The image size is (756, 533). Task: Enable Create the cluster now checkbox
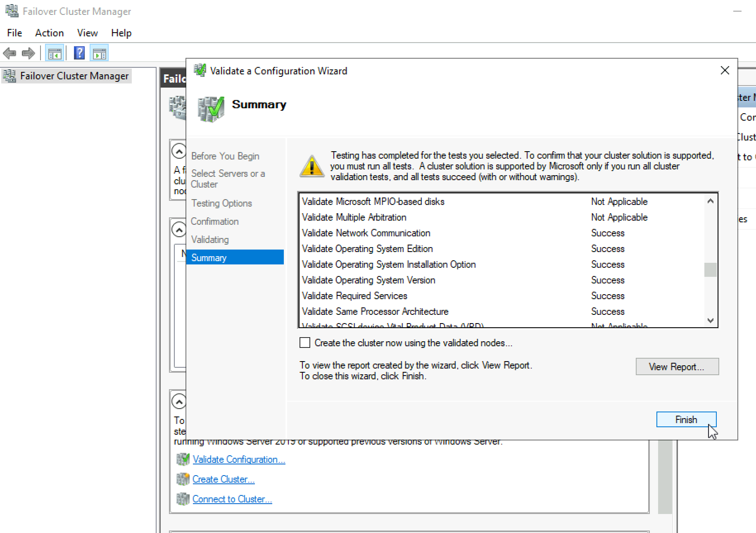(x=305, y=343)
